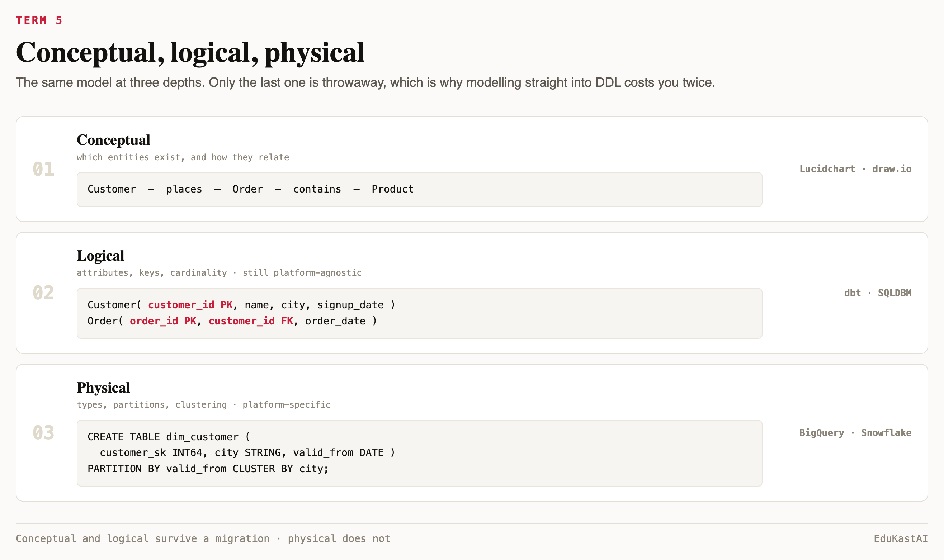Click the 'dbt · SQLDBM' tools label
The height and width of the screenshot is (560, 944).
[x=878, y=293]
